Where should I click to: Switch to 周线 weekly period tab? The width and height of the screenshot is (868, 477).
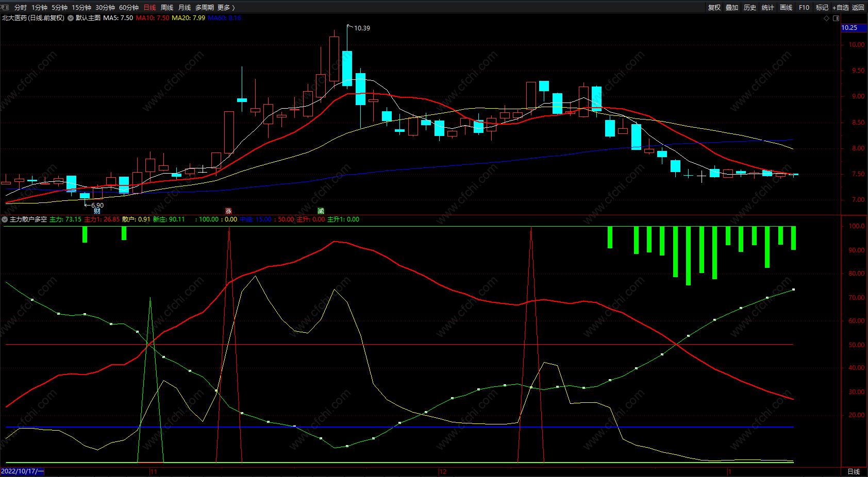click(x=167, y=7)
